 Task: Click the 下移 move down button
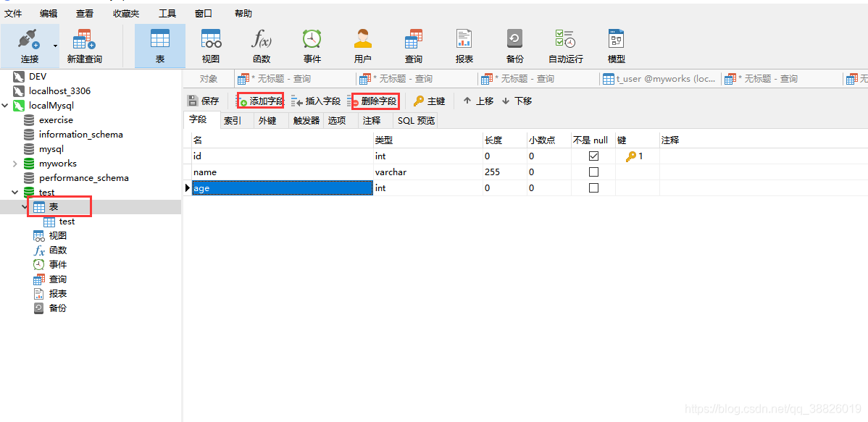pos(517,101)
